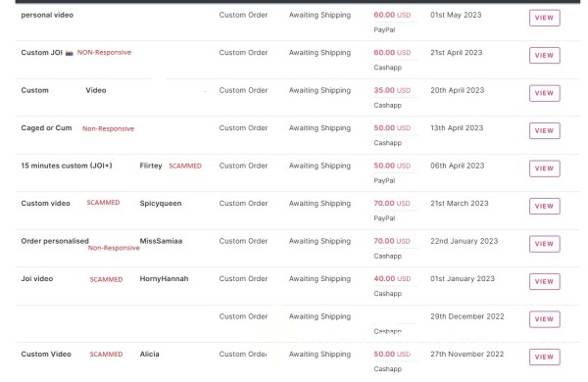Select the Caged or Cum title
The width and height of the screenshot is (588, 382).
46,128
